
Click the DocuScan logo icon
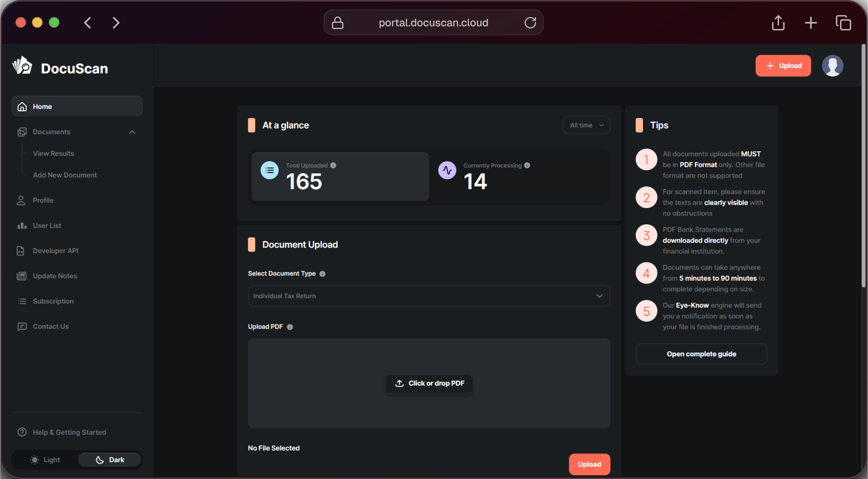(22, 66)
